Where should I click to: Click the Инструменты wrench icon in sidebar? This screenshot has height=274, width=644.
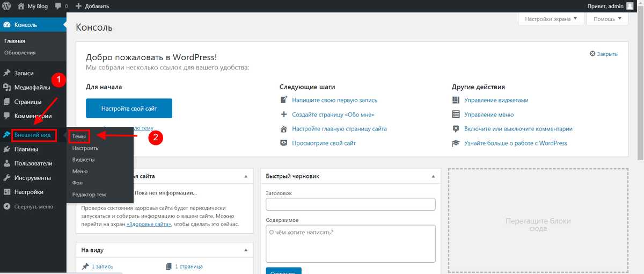tap(7, 178)
